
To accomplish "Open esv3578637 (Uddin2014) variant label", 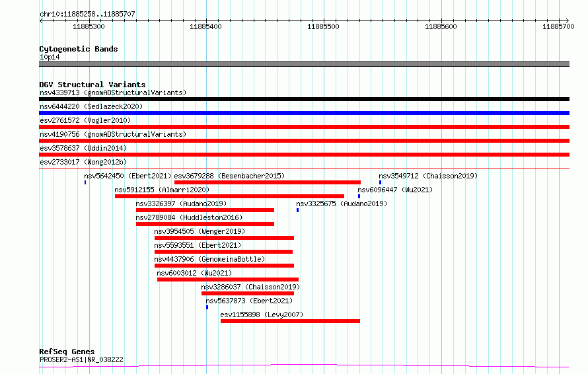I will pyautogui.click(x=83, y=148).
